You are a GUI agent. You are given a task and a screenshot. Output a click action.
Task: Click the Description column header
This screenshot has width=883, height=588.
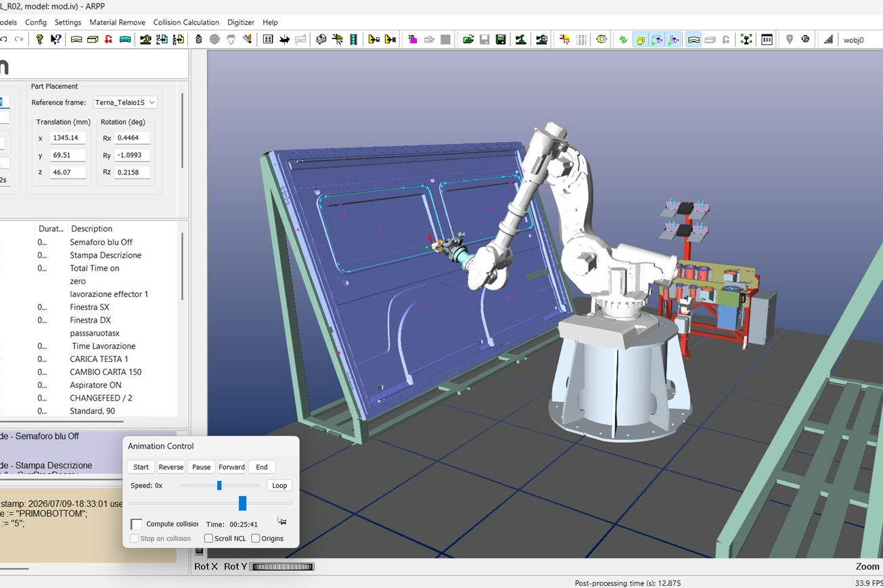pos(91,229)
